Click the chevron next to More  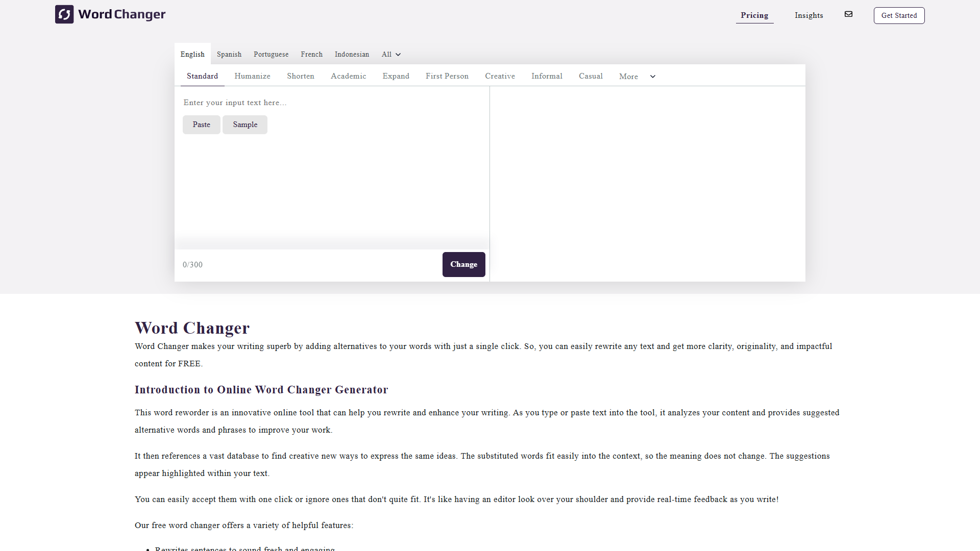coord(652,77)
